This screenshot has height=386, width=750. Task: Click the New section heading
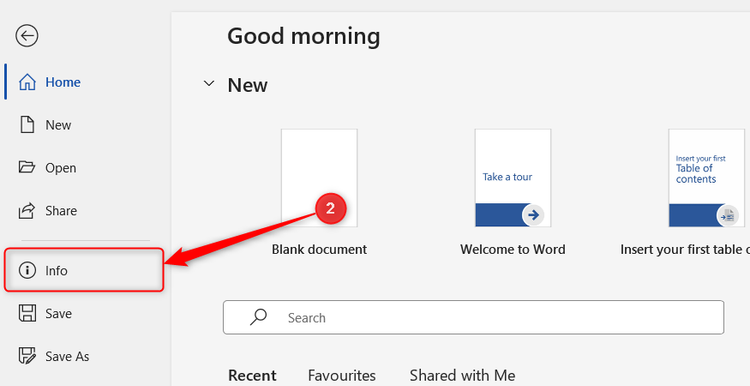(x=247, y=85)
